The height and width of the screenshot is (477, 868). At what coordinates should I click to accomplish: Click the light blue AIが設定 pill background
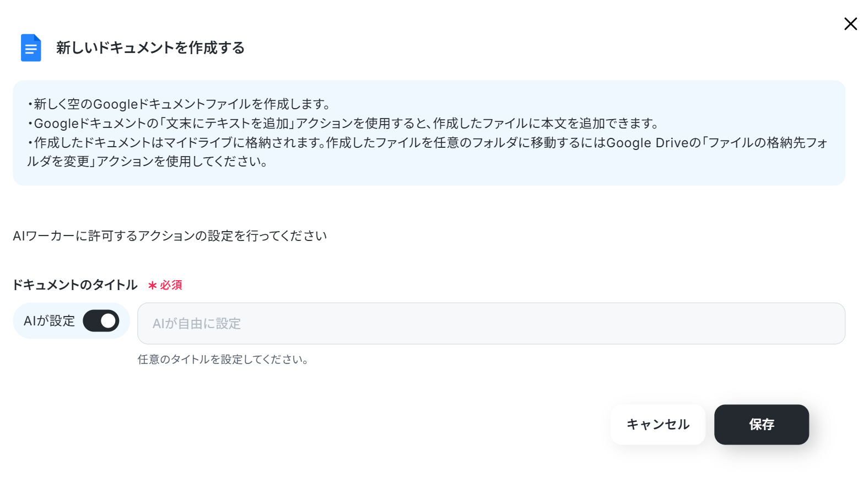click(72, 321)
